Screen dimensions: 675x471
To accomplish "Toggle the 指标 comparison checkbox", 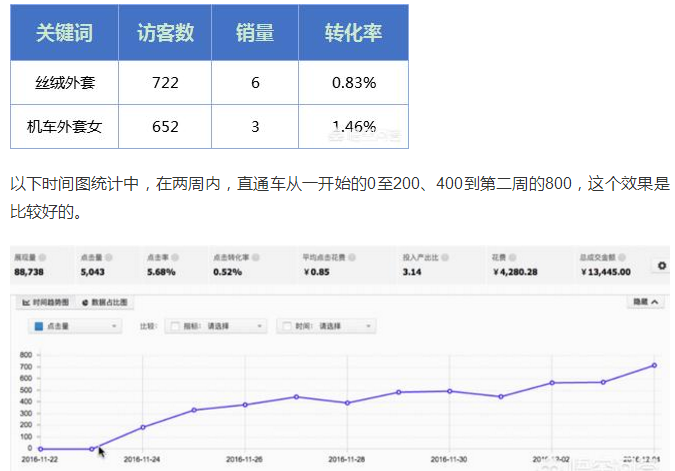I will 176,326.
